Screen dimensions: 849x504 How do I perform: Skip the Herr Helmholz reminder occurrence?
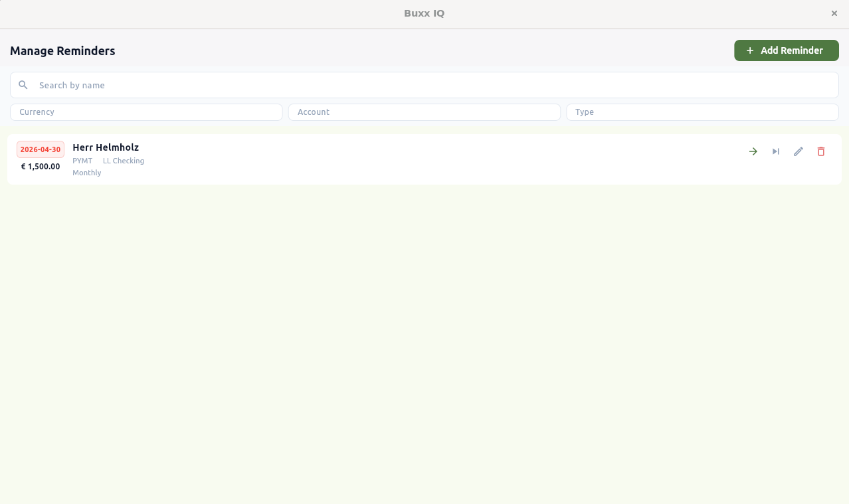coord(776,151)
